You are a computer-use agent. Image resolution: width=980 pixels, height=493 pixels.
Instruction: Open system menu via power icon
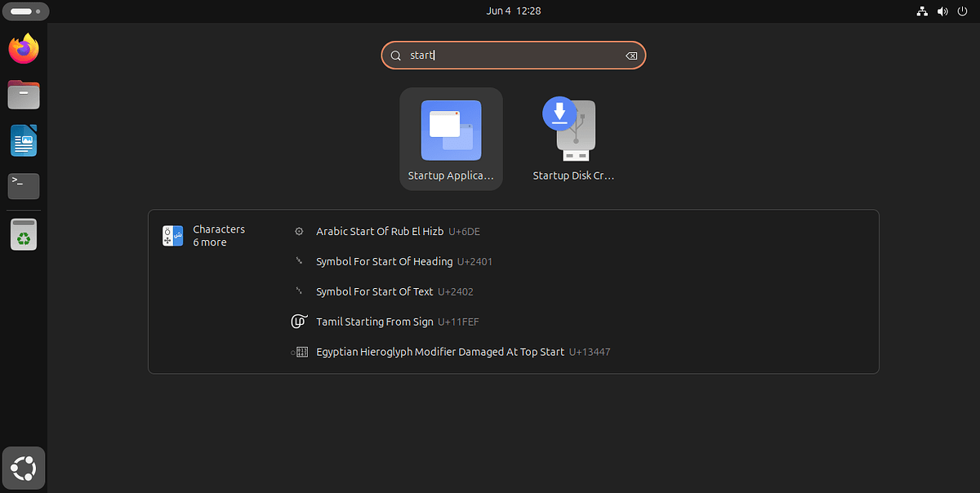(x=961, y=11)
